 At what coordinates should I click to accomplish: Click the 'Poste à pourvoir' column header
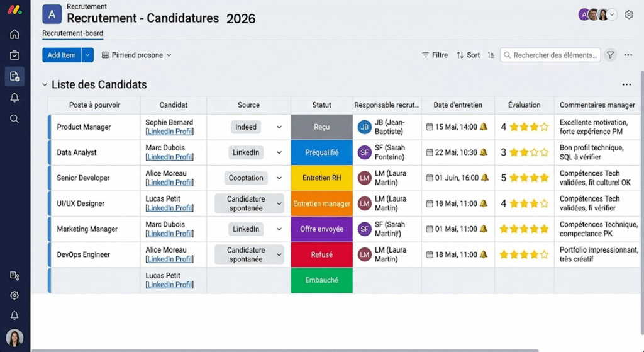click(x=94, y=105)
